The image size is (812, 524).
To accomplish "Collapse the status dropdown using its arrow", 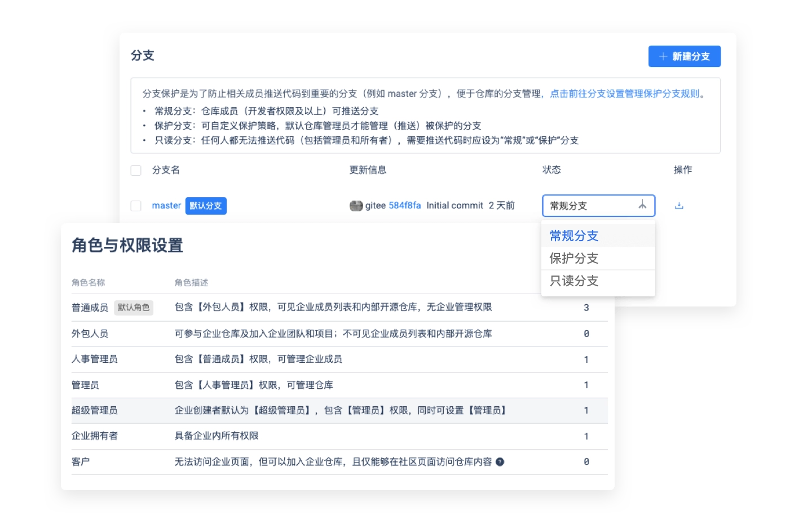I will [642, 206].
